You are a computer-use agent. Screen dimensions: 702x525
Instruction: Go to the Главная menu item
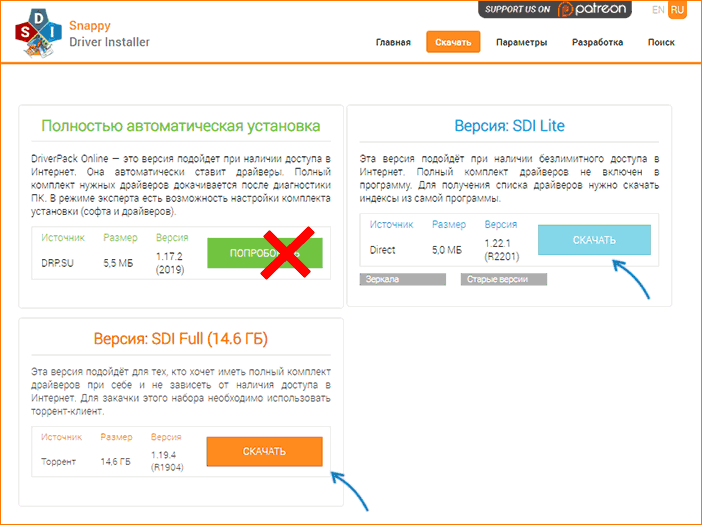point(393,42)
